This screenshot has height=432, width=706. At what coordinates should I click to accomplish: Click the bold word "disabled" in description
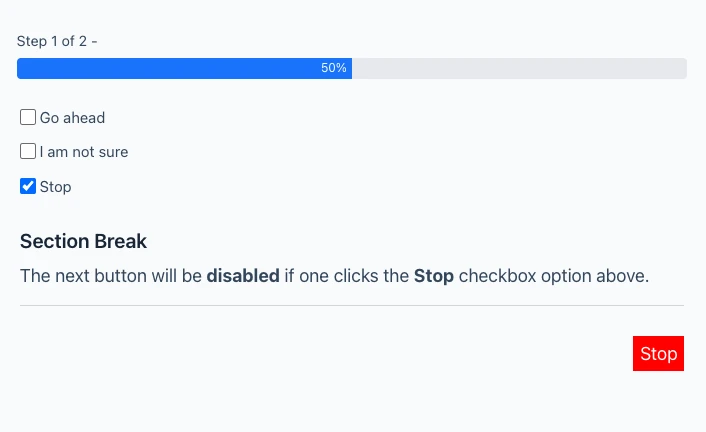tap(243, 275)
